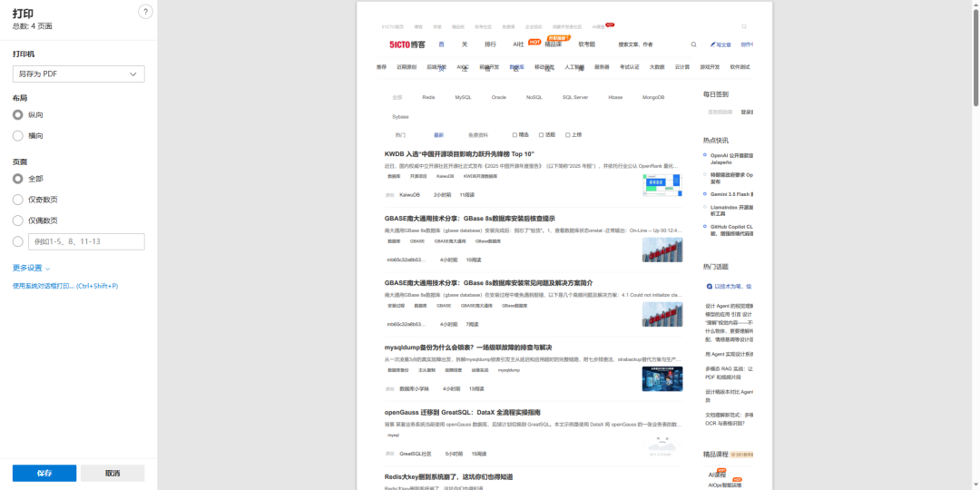Select the NoSQL category filter
This screenshot has height=490, width=980.
pyautogui.click(x=534, y=97)
